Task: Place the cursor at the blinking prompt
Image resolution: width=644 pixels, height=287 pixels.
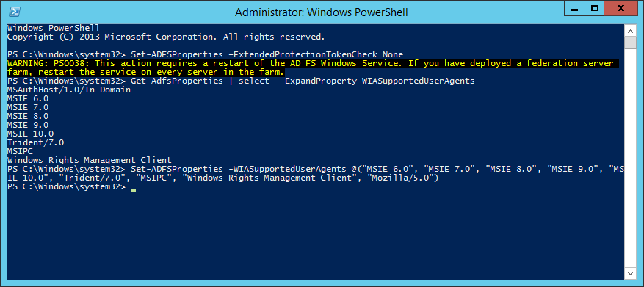Action: (133, 188)
